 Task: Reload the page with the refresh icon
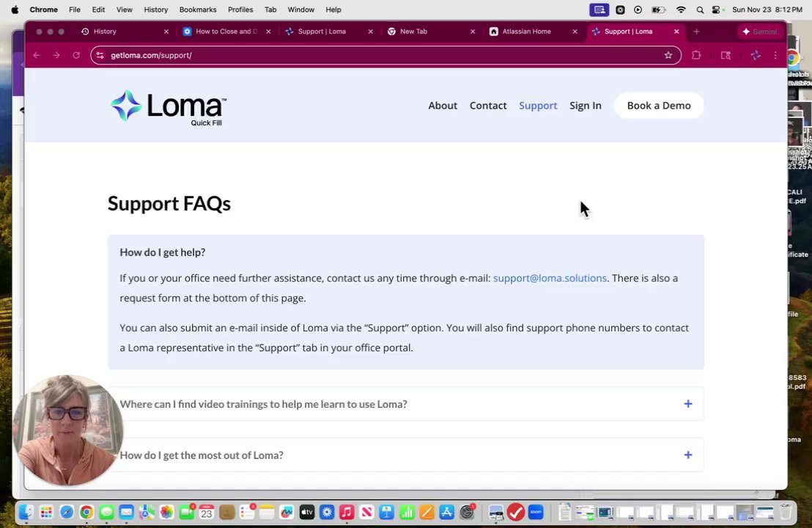coord(76,55)
